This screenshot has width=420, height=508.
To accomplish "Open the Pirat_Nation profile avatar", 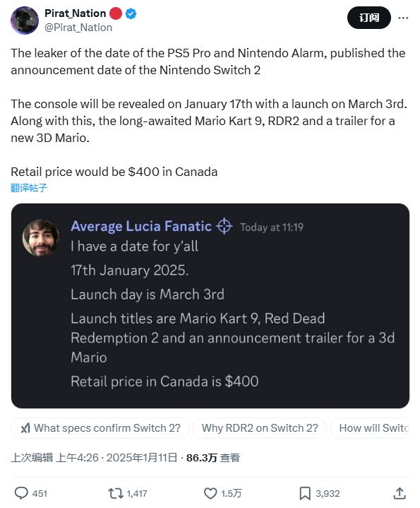I will coord(25,20).
